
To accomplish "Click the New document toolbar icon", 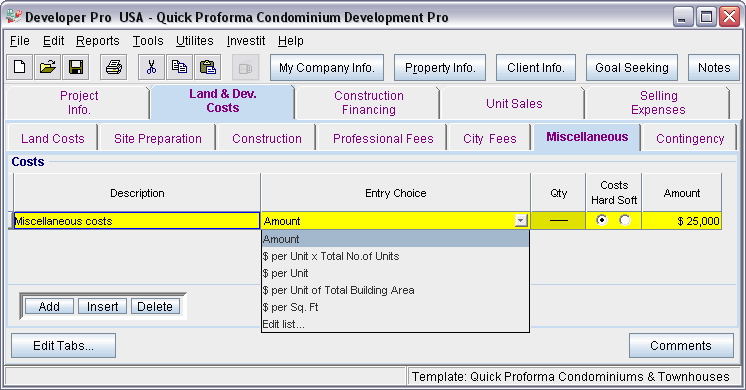I will pos(20,67).
